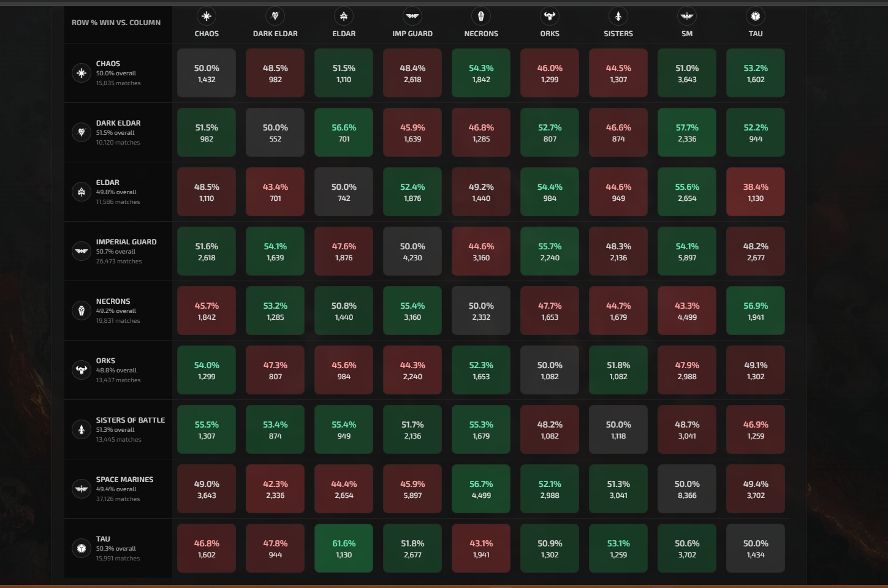Click the Eldar icon above the ELDAR column

point(344,16)
